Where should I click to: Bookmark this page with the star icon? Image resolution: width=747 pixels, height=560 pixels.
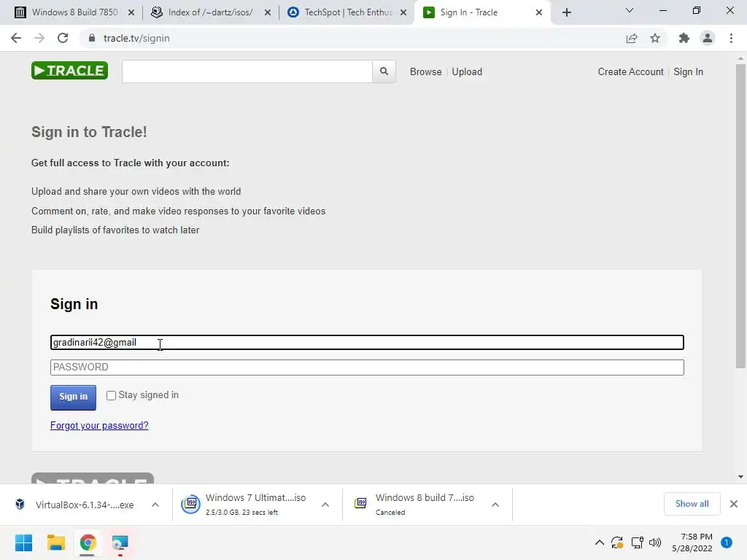(x=655, y=38)
